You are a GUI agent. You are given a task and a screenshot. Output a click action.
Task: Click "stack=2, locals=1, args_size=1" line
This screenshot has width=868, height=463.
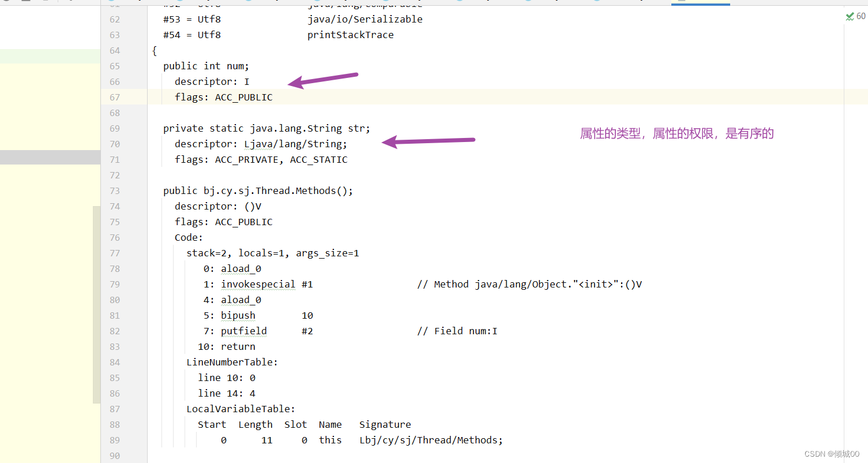273,253
